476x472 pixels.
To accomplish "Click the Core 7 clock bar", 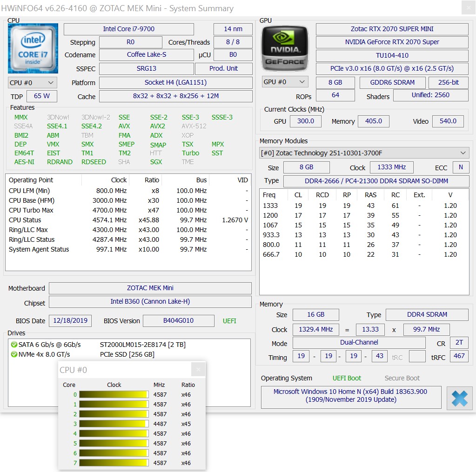I will pos(114,463).
